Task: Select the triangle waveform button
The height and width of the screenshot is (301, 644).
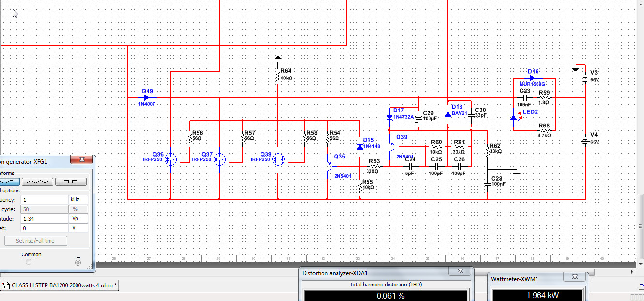Action: [38, 182]
